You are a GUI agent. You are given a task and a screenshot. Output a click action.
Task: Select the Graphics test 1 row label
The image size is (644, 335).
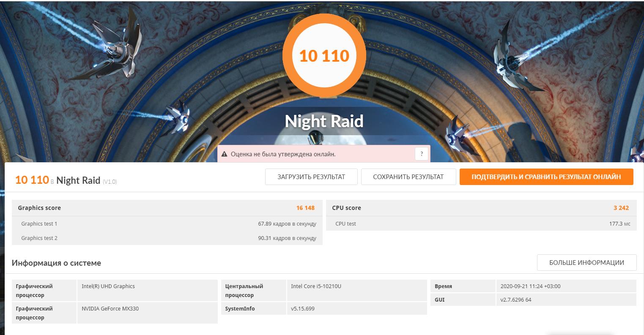click(x=39, y=223)
